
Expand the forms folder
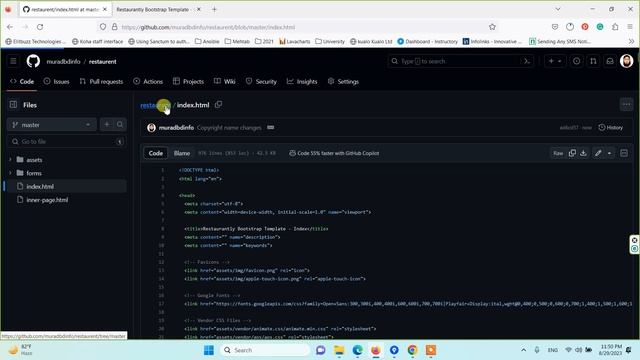coord(10,173)
